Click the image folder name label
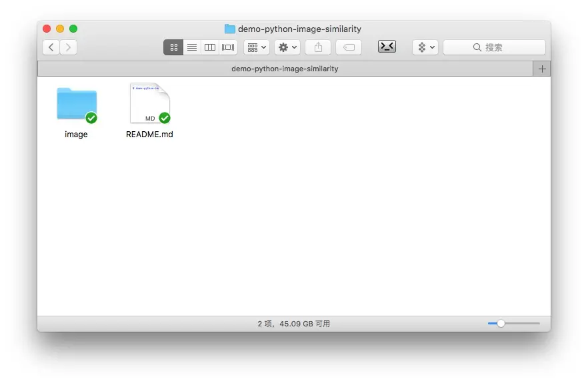This screenshot has width=588, height=385. click(76, 134)
